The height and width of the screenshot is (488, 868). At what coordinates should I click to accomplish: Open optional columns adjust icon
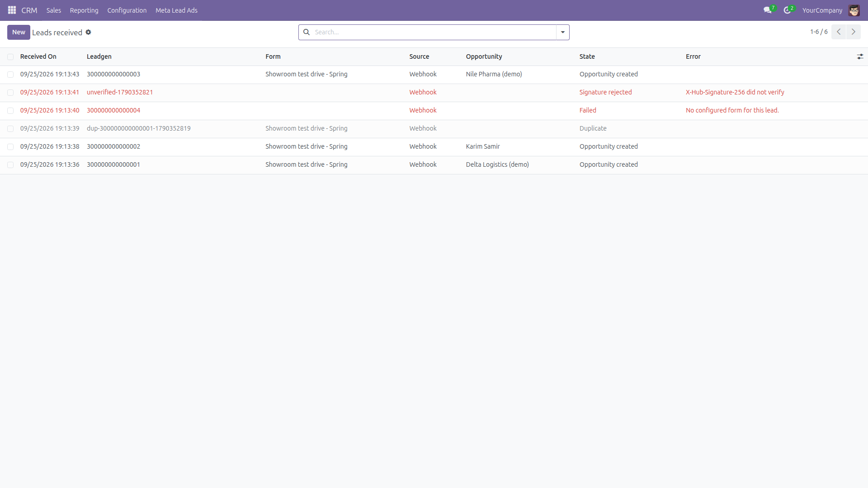(x=860, y=56)
